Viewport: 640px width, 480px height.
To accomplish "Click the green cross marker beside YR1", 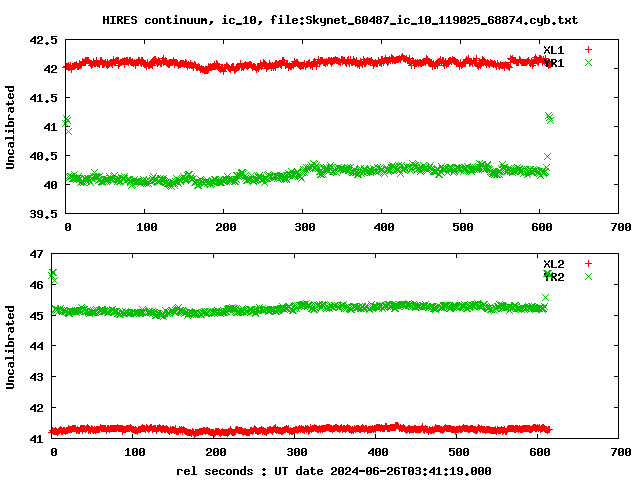I will 588,62.
